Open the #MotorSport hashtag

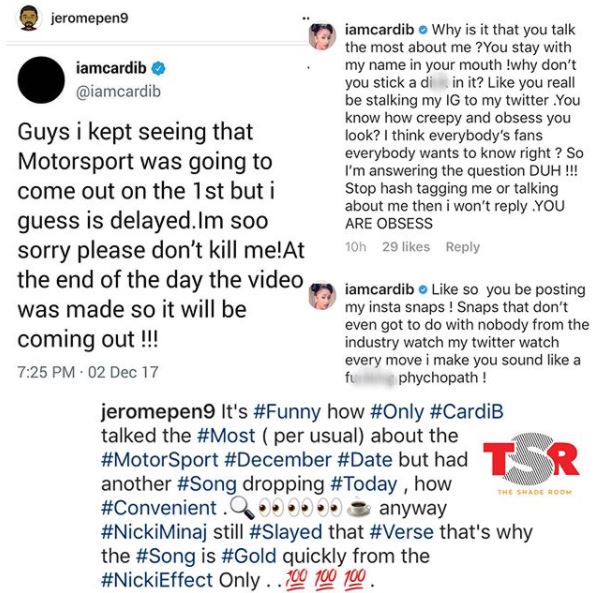(160, 460)
